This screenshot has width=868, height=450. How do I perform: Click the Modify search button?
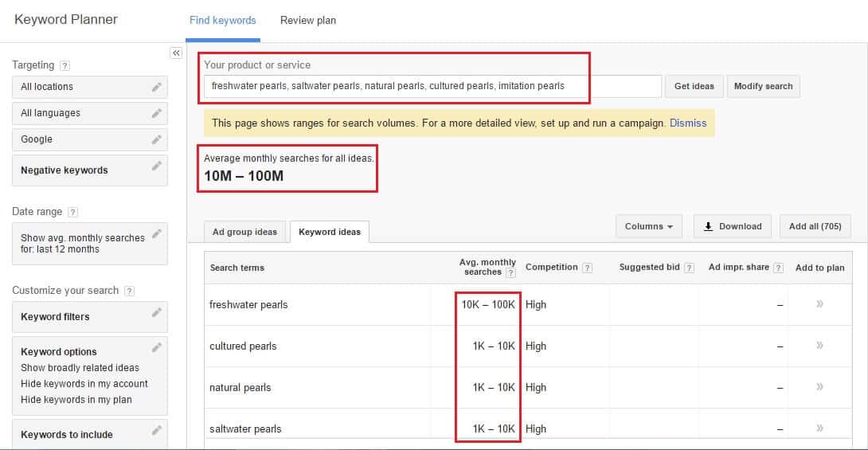(x=763, y=86)
